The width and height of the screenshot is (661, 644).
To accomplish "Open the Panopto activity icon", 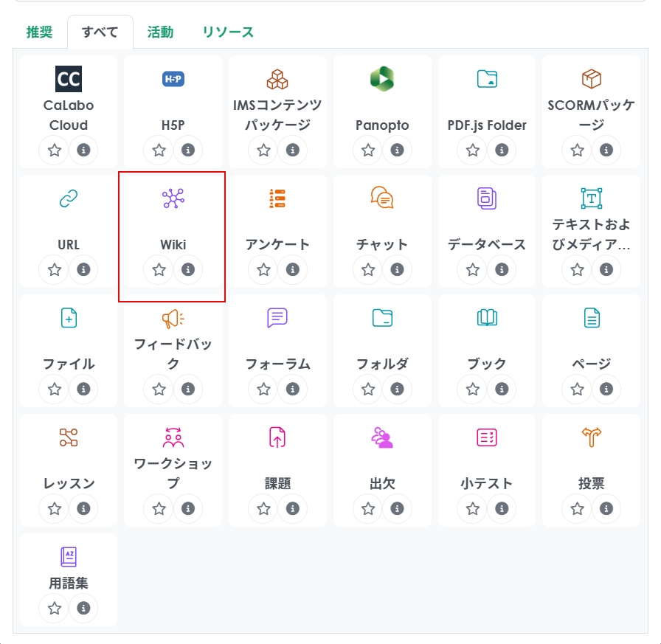I will [382, 79].
